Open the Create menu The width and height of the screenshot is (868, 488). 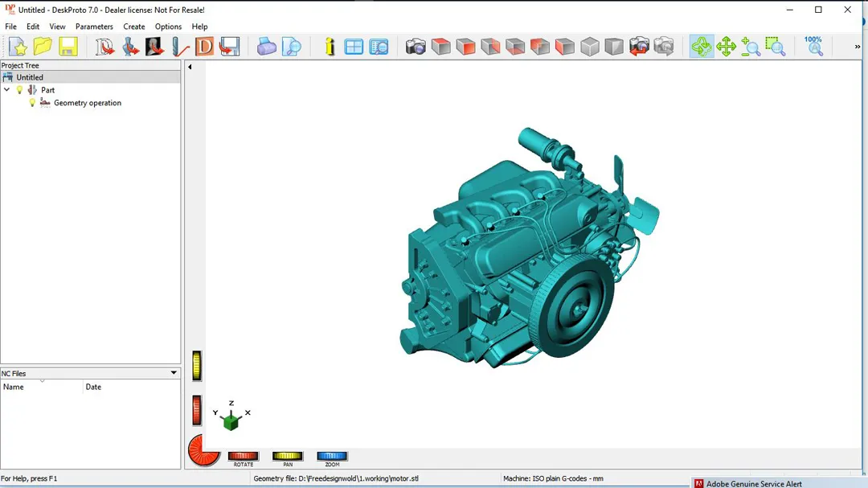pyautogui.click(x=134, y=27)
